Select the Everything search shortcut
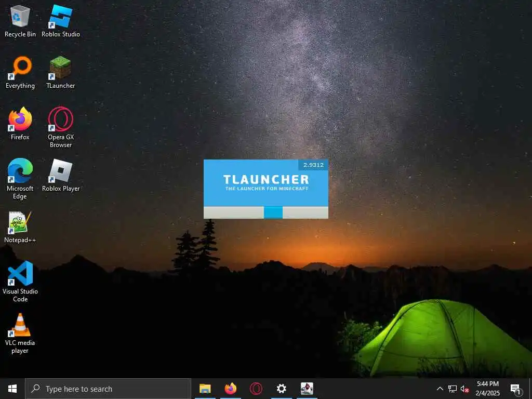Image resolution: width=532 pixels, height=399 pixels. click(20, 73)
